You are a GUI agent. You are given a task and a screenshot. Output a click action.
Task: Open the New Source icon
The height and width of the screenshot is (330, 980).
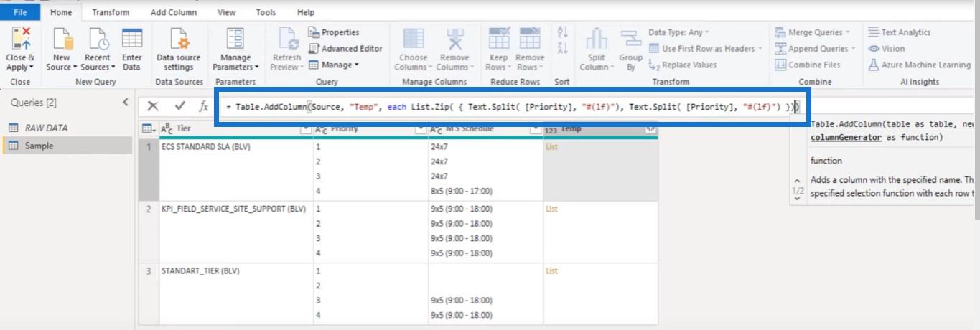62,39
